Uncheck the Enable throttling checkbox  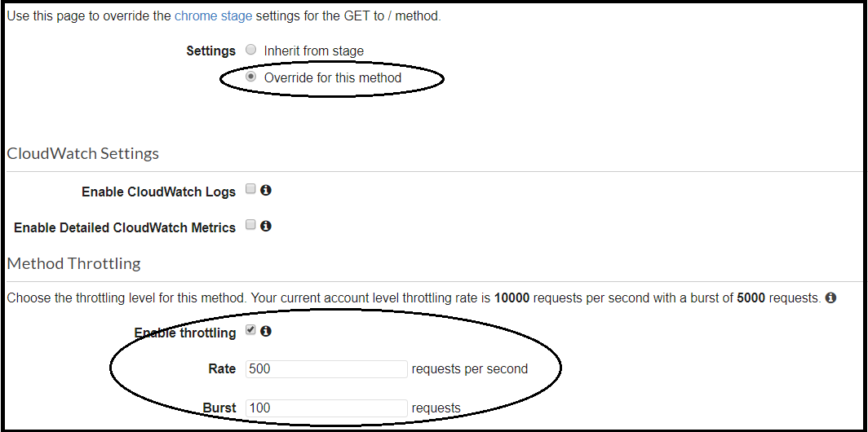point(251,331)
